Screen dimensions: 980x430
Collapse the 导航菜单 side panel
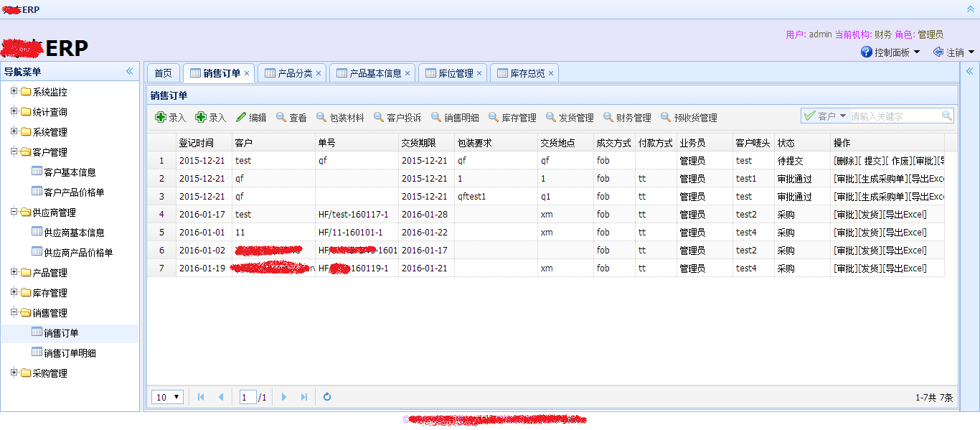point(130,71)
